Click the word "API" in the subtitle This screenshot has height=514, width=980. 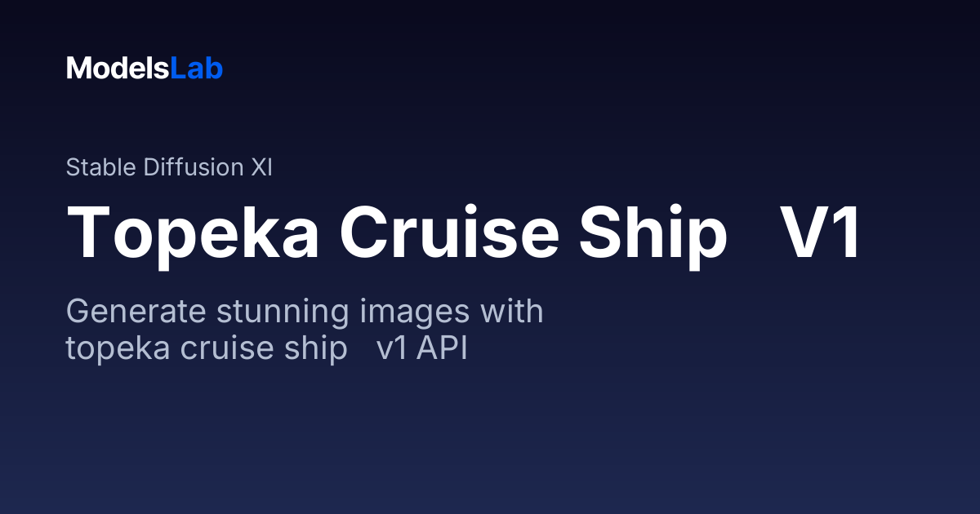441,348
